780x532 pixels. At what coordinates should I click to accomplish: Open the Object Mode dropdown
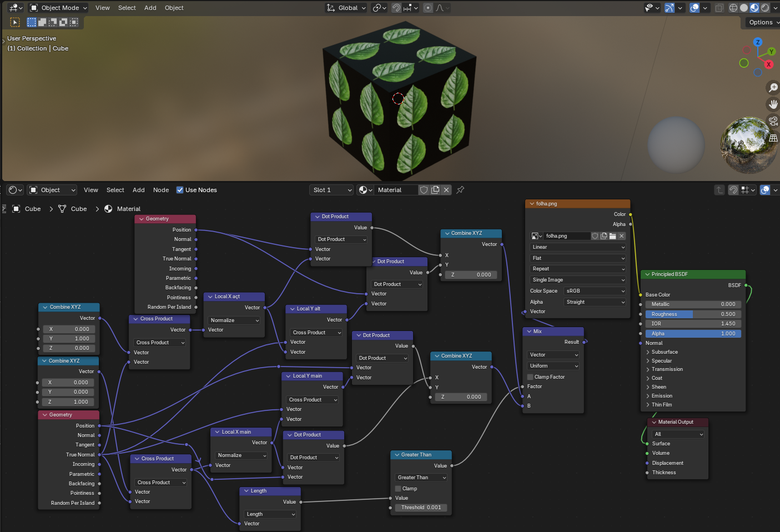[x=58, y=8]
